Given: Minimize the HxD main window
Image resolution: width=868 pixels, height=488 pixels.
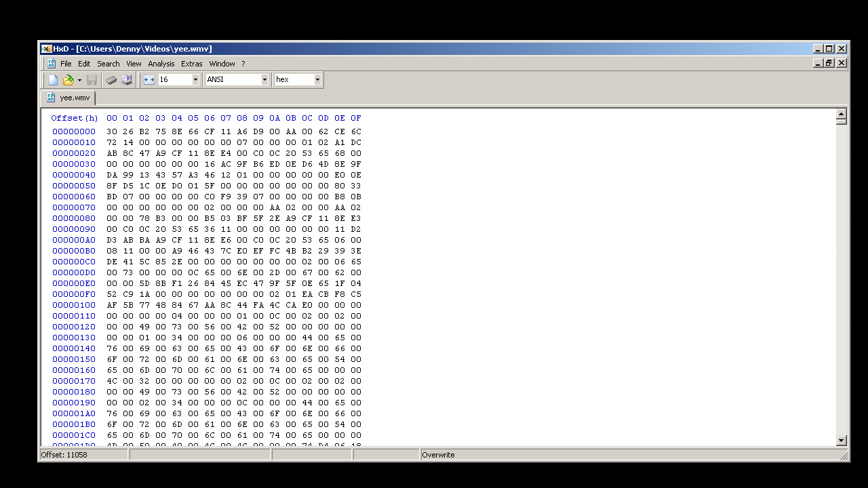Looking at the screenshot, I should (x=817, y=49).
